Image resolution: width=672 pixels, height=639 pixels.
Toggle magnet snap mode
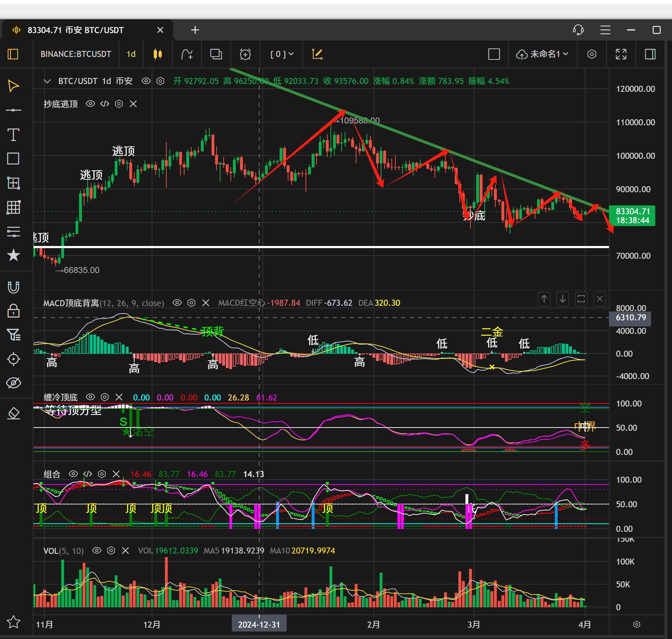(x=14, y=287)
